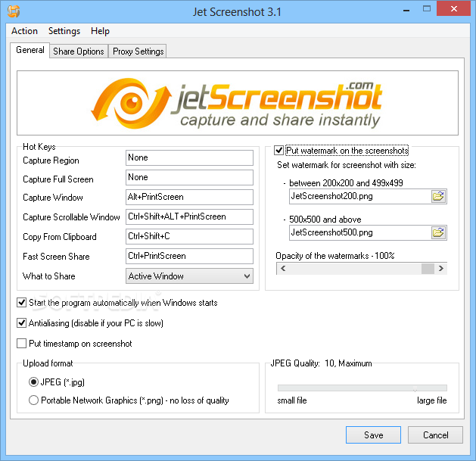The width and height of the screenshot is (476, 461).
Task: Click the jetScreenshot logo banner
Action: click(238, 103)
